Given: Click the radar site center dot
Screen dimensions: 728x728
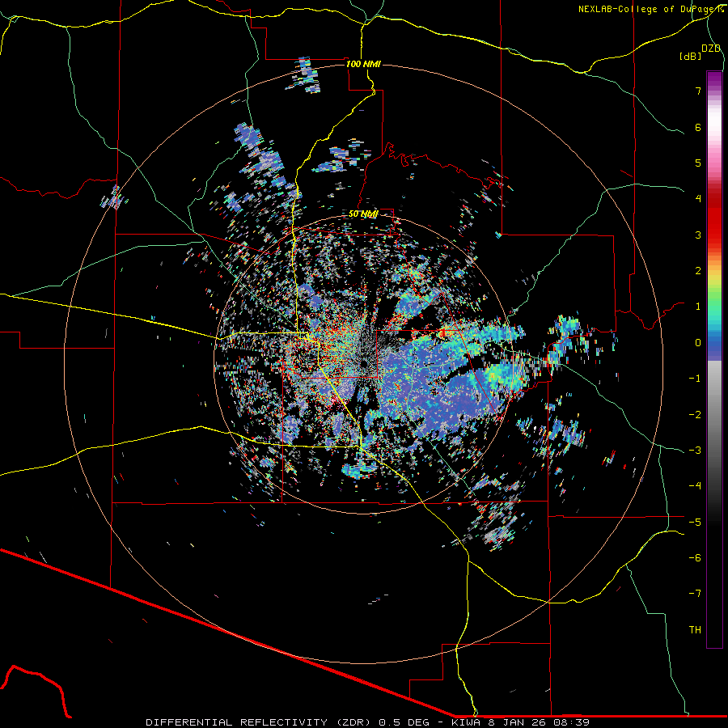Looking at the screenshot, I should pyautogui.click(x=364, y=363).
